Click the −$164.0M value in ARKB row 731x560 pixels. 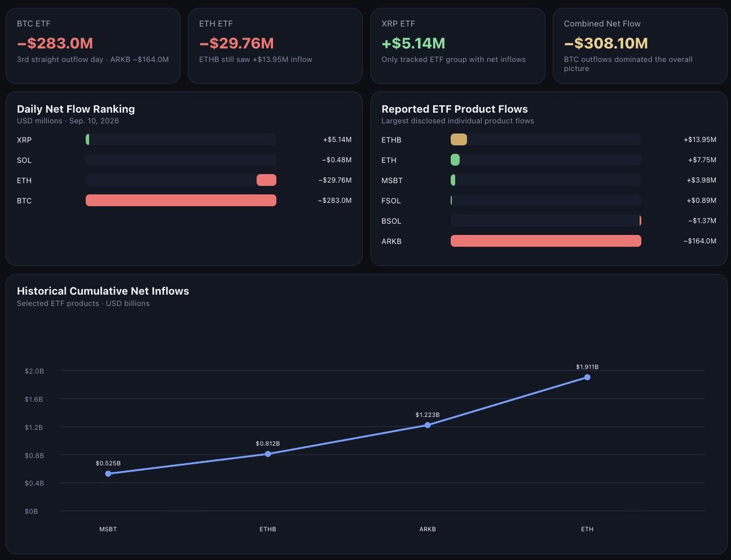pyautogui.click(x=700, y=241)
